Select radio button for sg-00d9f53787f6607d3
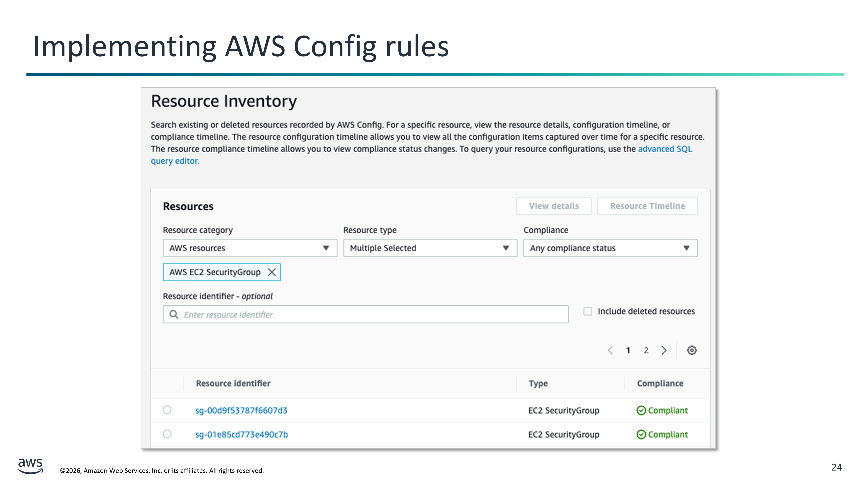 (x=167, y=410)
